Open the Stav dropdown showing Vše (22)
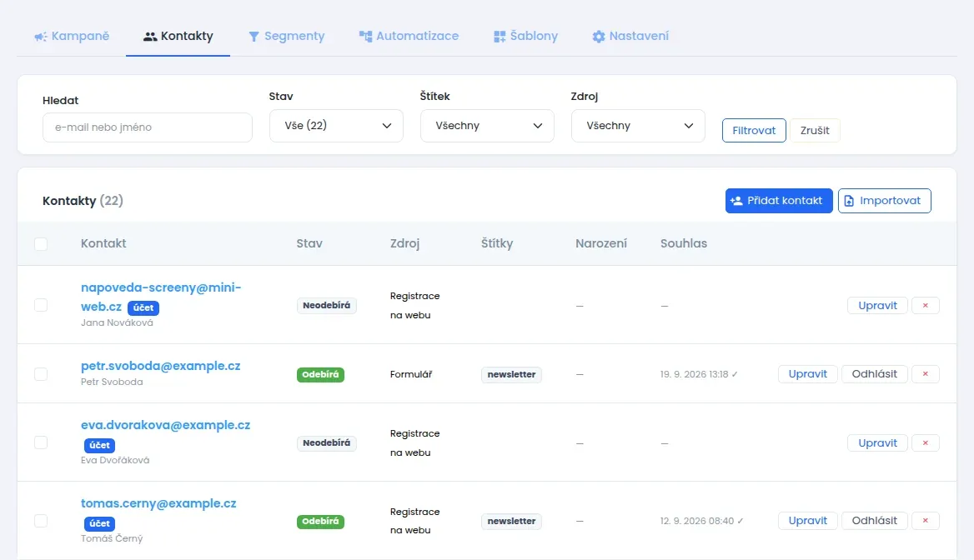This screenshot has height=560, width=974. (336, 125)
